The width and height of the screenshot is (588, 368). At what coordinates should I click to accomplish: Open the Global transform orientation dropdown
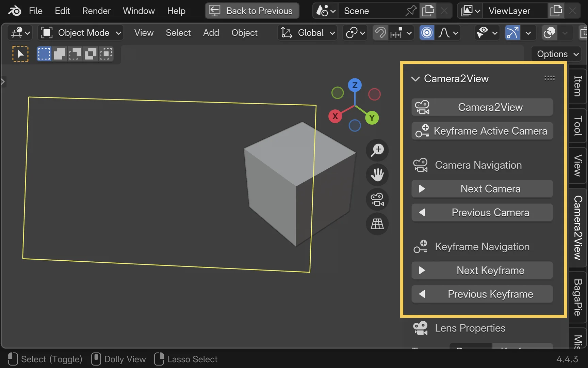pos(307,33)
